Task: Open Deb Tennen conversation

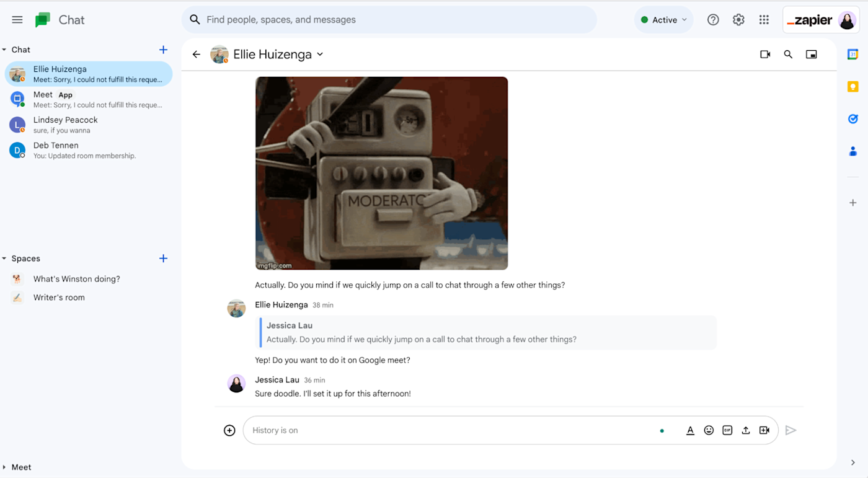Action: coord(89,150)
